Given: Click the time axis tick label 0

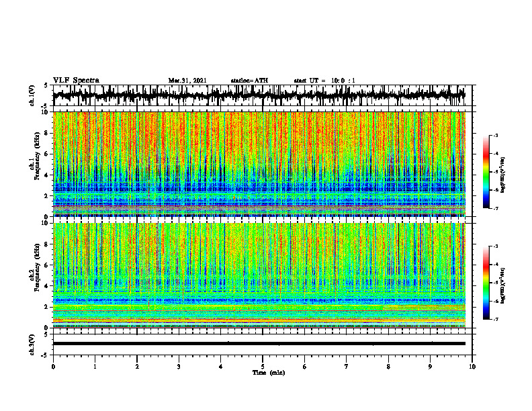Looking at the screenshot, I should 53,367.
